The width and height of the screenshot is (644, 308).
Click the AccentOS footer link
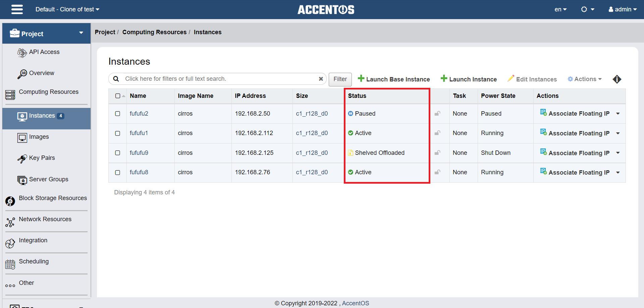pyautogui.click(x=355, y=303)
